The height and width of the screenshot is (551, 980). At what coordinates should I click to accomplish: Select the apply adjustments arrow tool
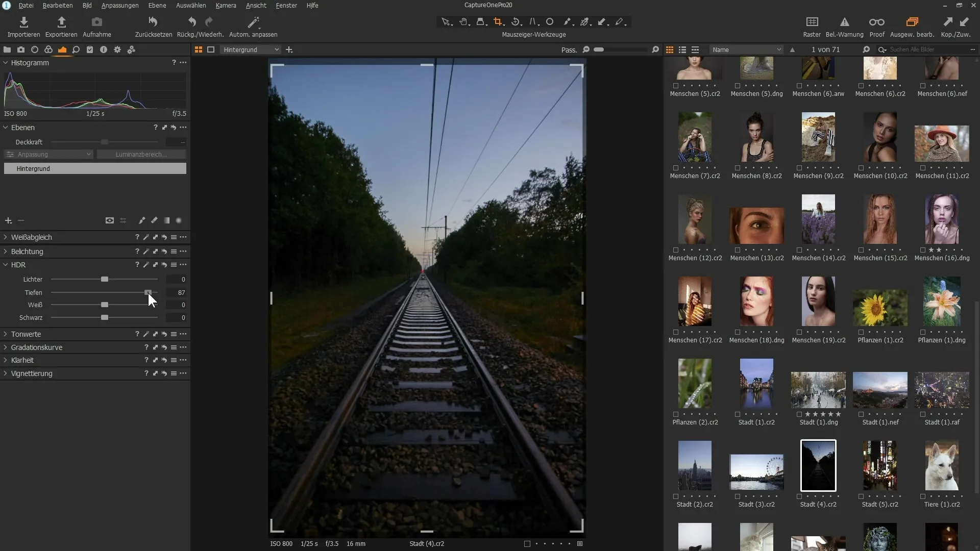(x=602, y=22)
